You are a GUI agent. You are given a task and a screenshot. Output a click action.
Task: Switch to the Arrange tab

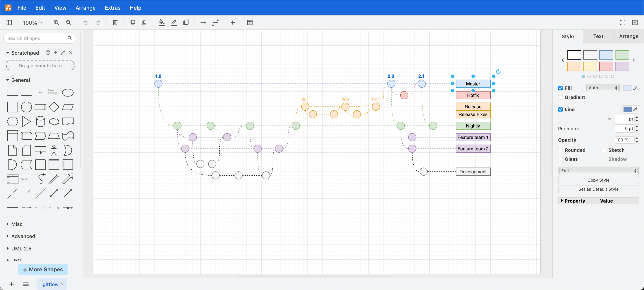click(629, 36)
